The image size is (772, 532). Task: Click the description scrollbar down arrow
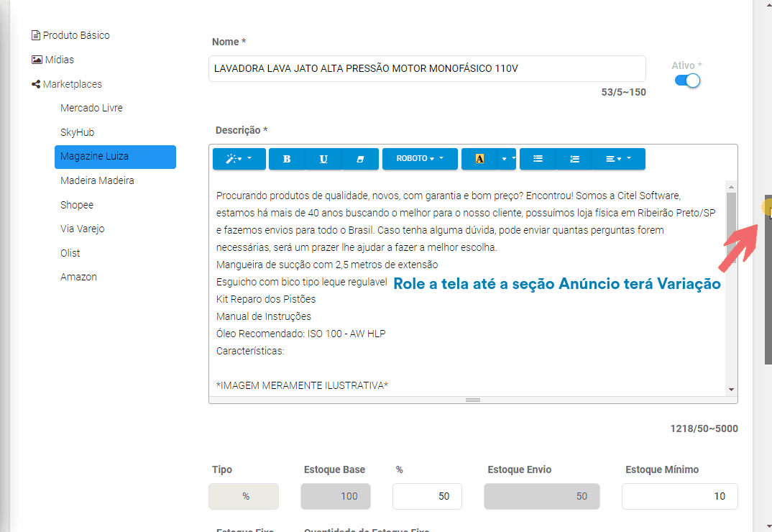pyautogui.click(x=731, y=389)
